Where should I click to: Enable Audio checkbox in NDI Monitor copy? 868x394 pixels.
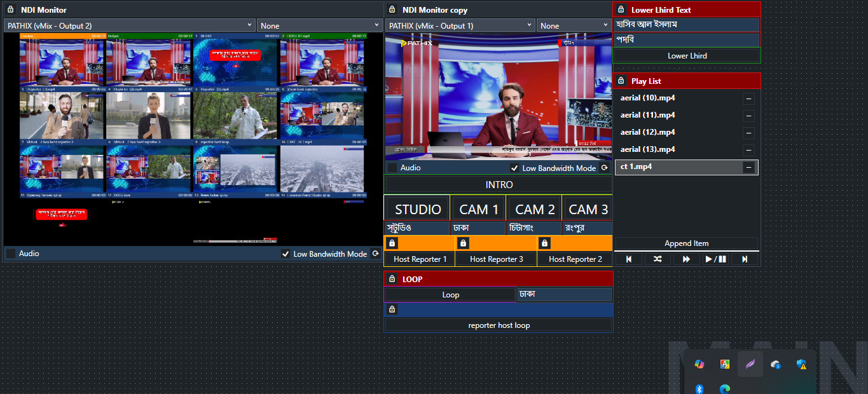point(392,168)
